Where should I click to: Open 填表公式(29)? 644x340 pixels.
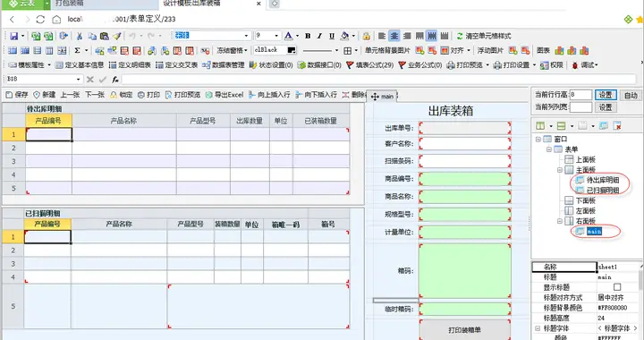pos(369,65)
